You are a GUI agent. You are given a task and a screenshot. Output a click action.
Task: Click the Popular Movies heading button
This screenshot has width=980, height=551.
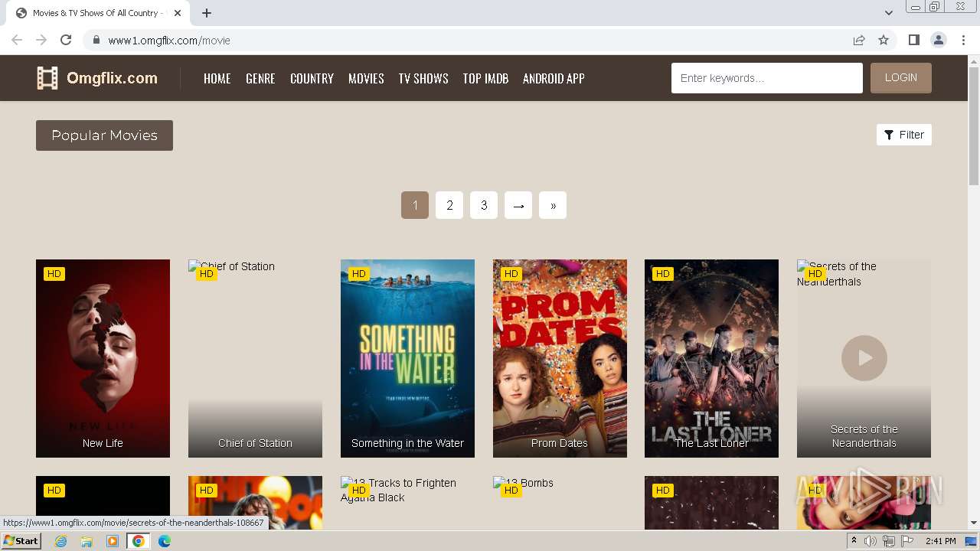(x=104, y=135)
